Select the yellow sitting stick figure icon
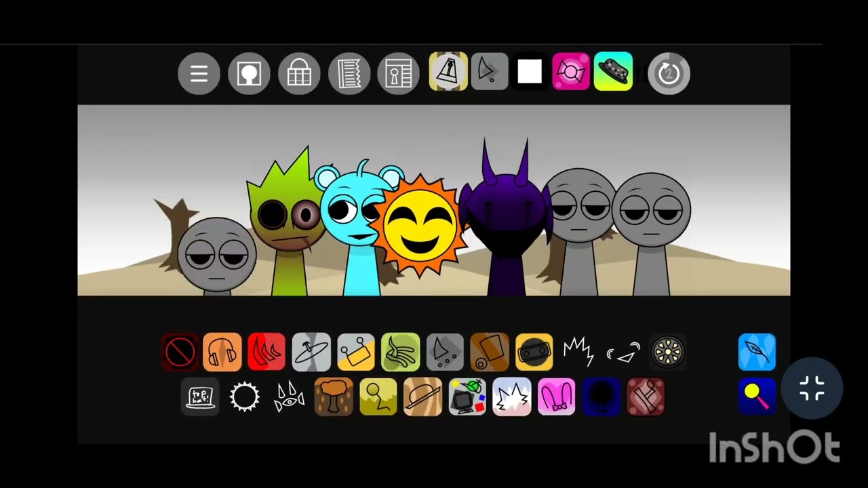Viewport: 868px width, 488px height. tap(378, 396)
